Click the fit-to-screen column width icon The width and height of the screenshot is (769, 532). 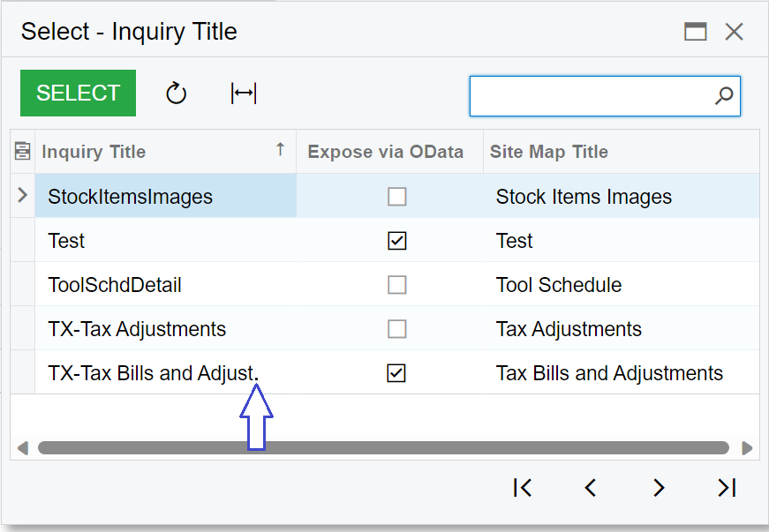244,94
